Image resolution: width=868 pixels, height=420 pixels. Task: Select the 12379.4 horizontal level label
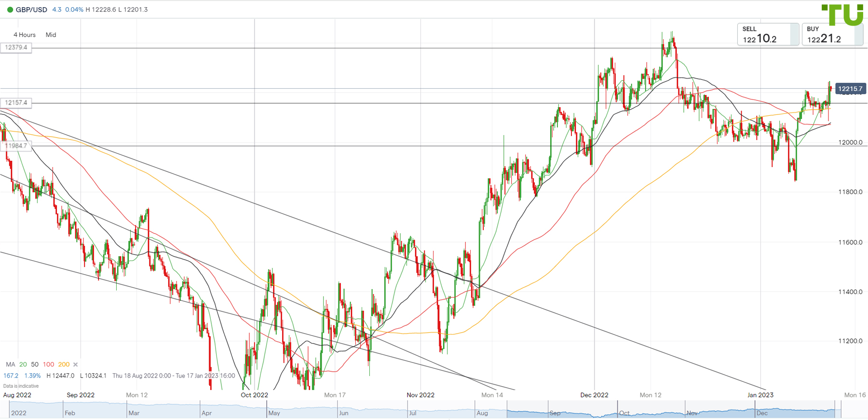click(x=16, y=48)
